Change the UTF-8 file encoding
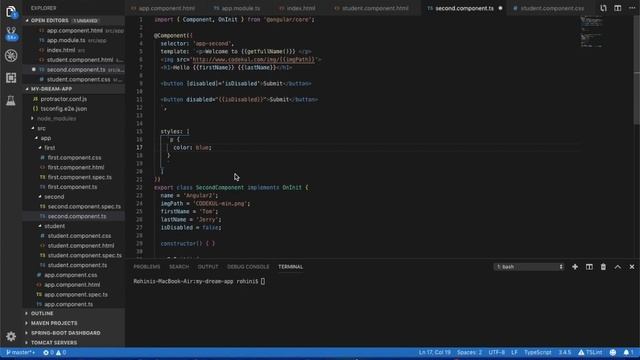 point(496,352)
